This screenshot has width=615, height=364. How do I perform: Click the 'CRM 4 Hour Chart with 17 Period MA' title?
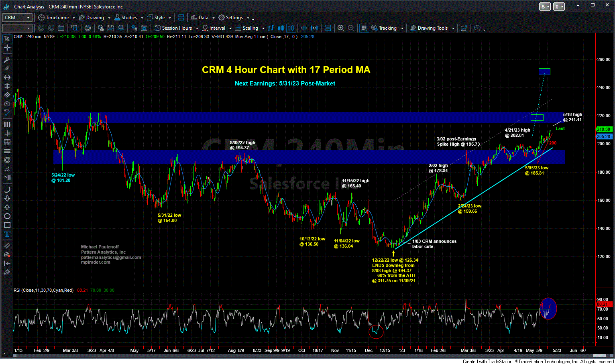[286, 70]
